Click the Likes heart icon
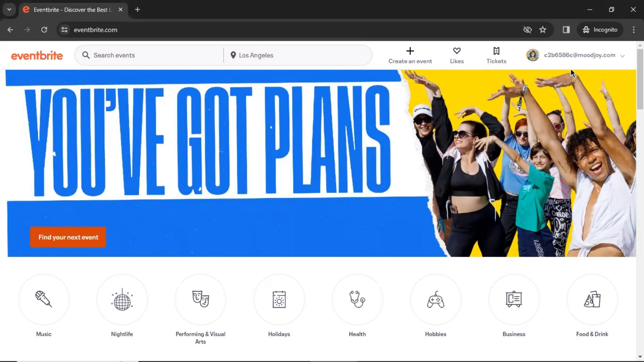The width and height of the screenshot is (644, 362). 457,50
